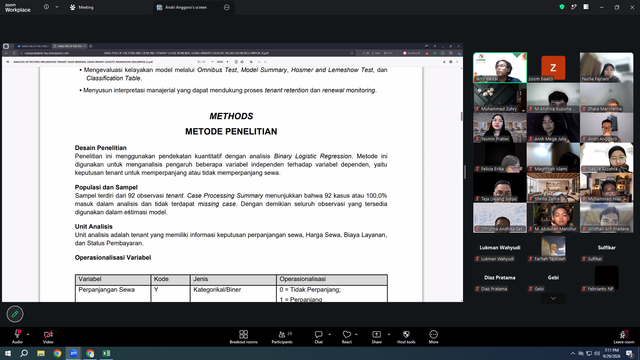Select Diaz Pratama participant tile
This screenshot has height=360, width=640.
click(500, 278)
